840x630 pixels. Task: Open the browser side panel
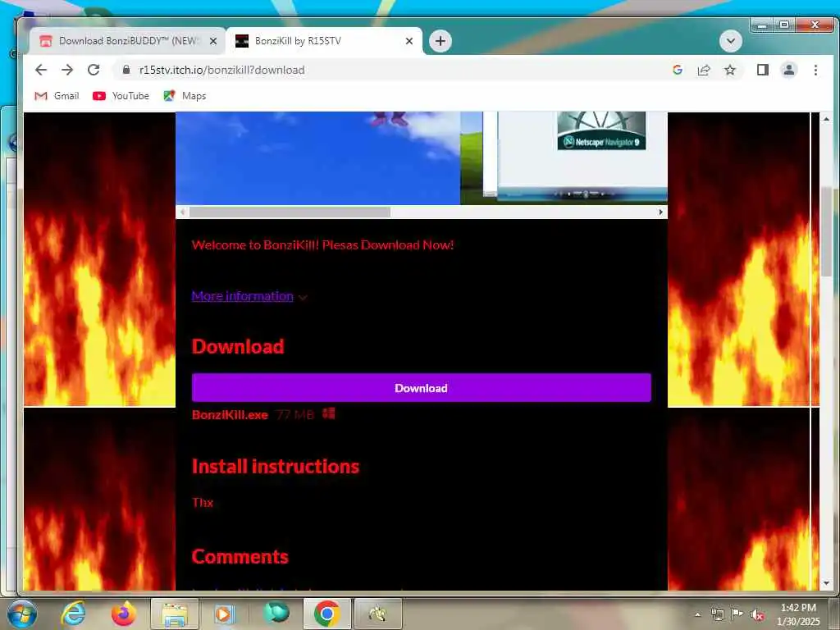(762, 70)
